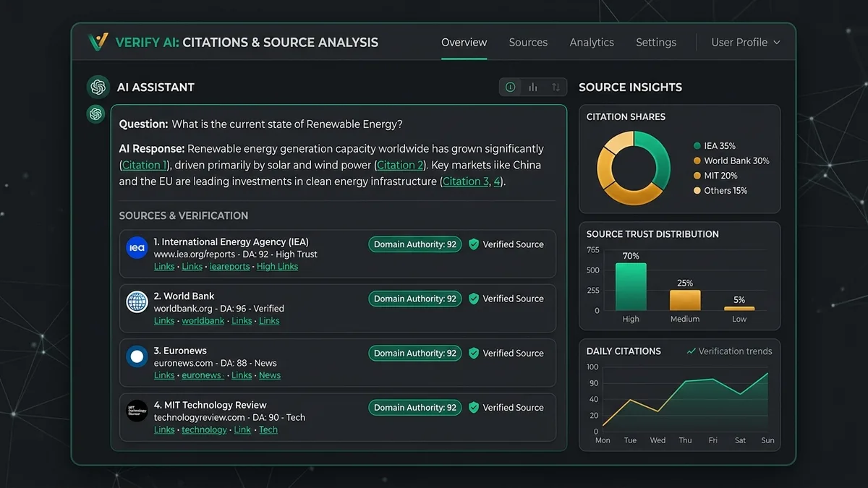
Task: Open the worldbank link
Action: click(203, 321)
